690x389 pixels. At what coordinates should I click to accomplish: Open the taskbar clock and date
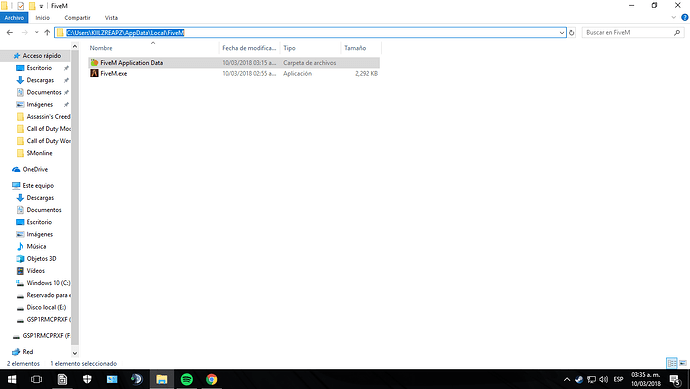[x=646, y=379]
